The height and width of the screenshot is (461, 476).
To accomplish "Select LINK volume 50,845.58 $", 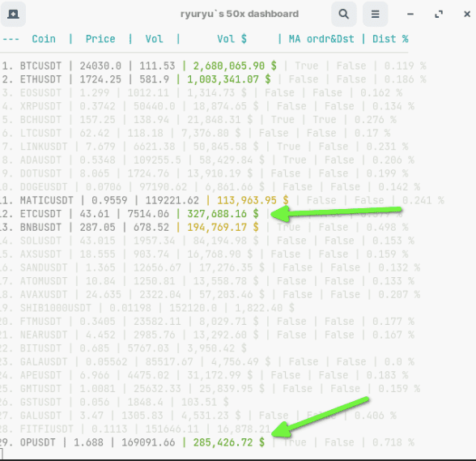I will [x=226, y=147].
